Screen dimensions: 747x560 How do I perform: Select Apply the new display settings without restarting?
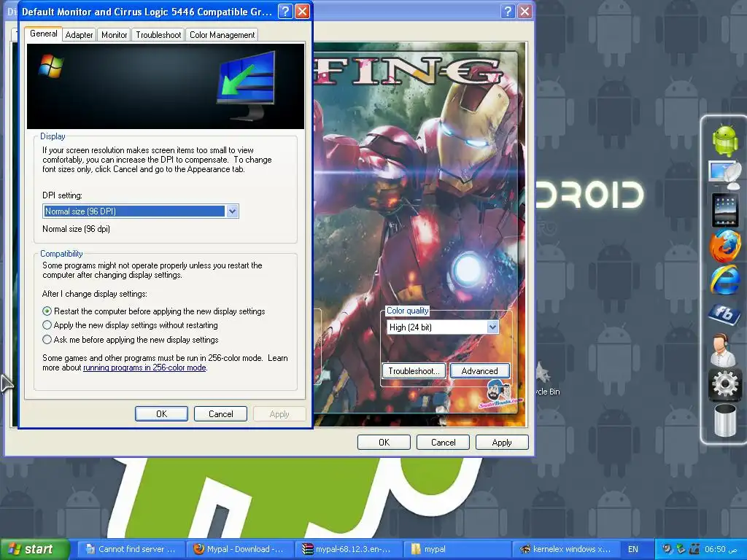pyautogui.click(x=130, y=325)
